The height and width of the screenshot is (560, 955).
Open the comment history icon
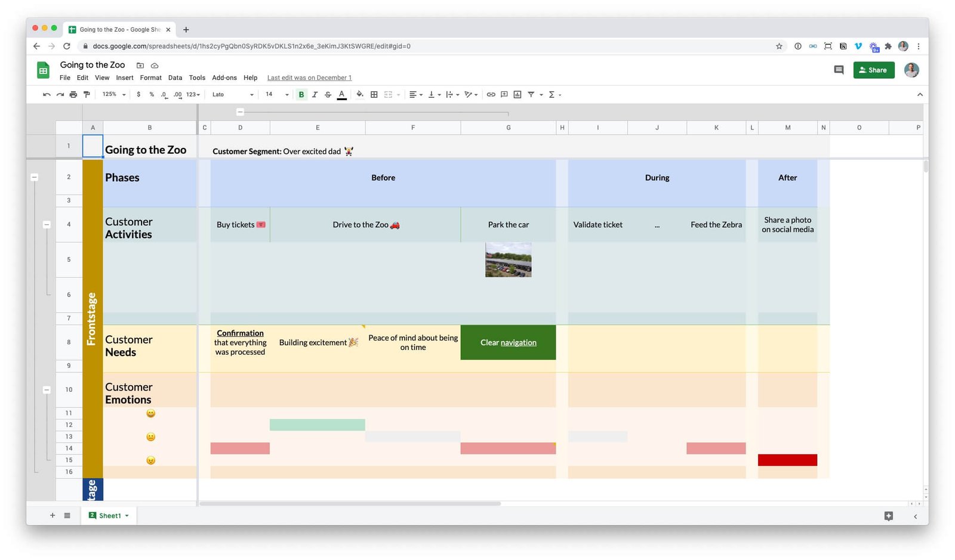coord(839,70)
